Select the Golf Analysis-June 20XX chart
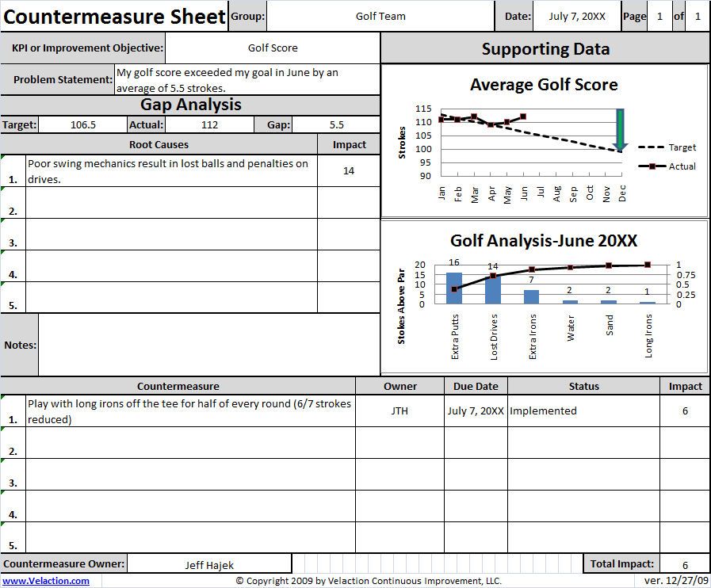The image size is (711, 588). coord(545,239)
